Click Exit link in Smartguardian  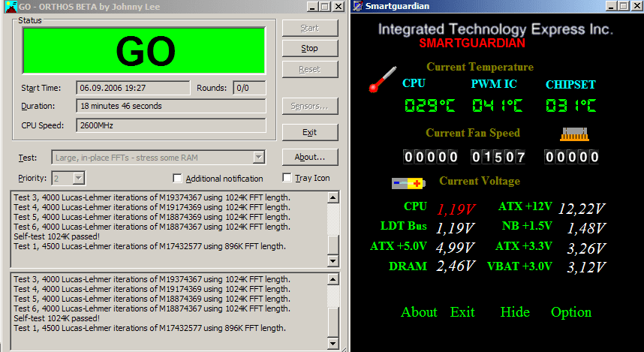pyautogui.click(x=462, y=312)
